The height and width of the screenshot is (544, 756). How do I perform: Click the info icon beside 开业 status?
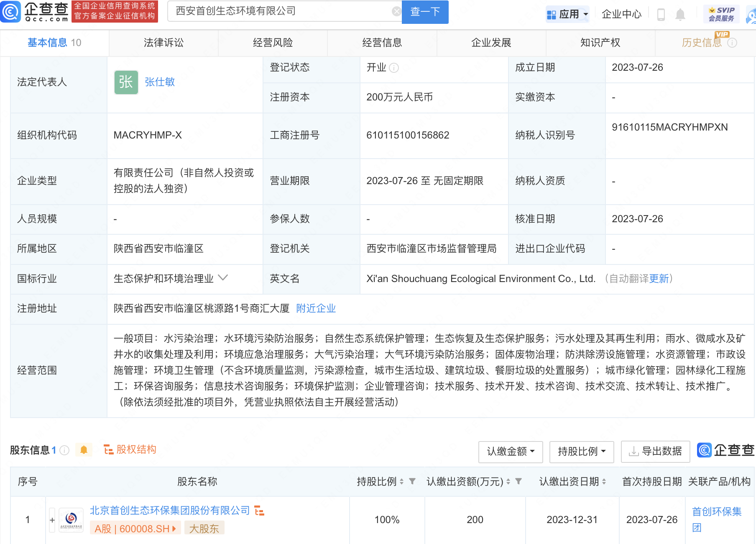pos(394,68)
